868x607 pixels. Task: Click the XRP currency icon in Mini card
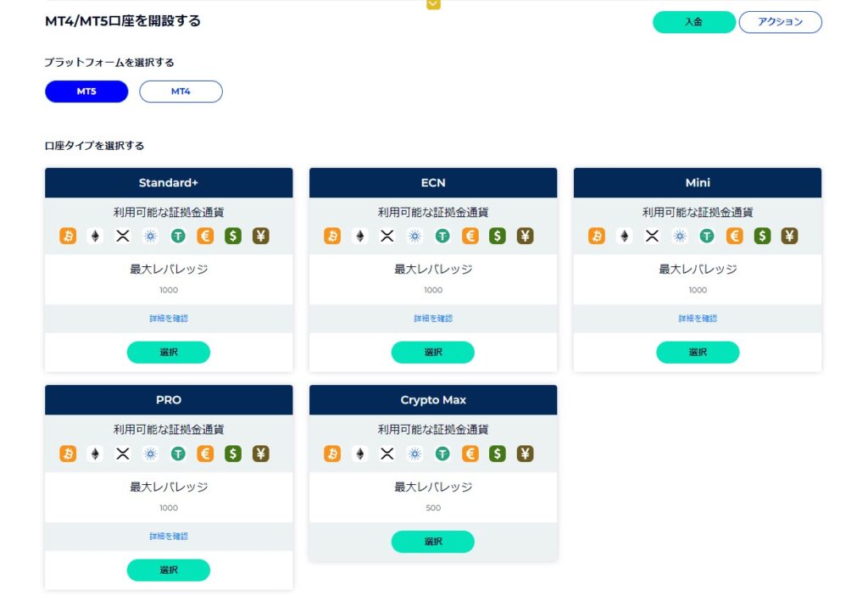click(x=651, y=236)
